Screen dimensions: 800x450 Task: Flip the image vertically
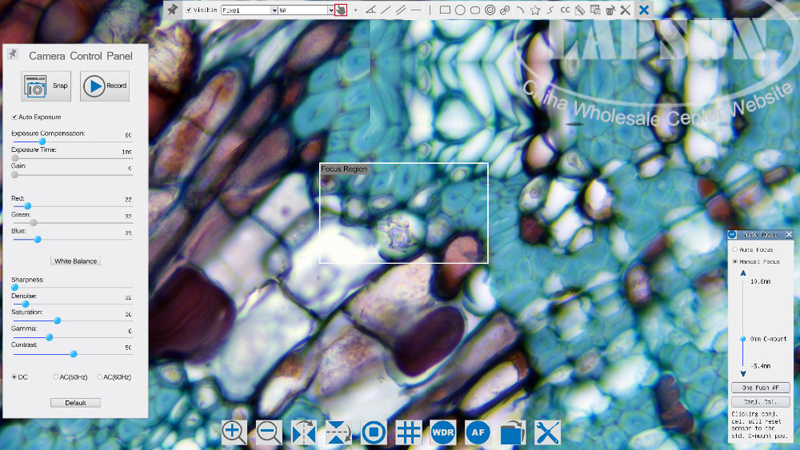click(x=338, y=432)
